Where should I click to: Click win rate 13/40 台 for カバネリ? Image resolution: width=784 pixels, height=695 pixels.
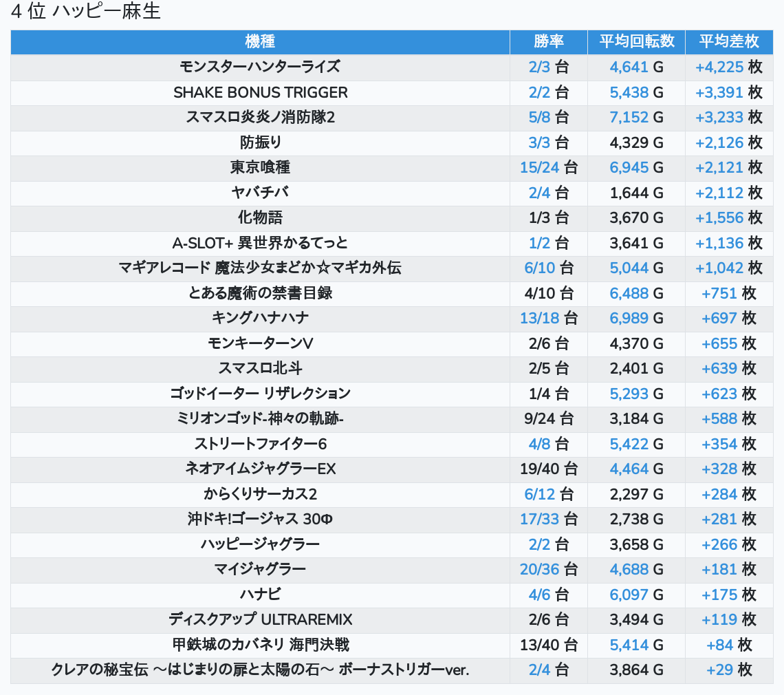coord(549,645)
